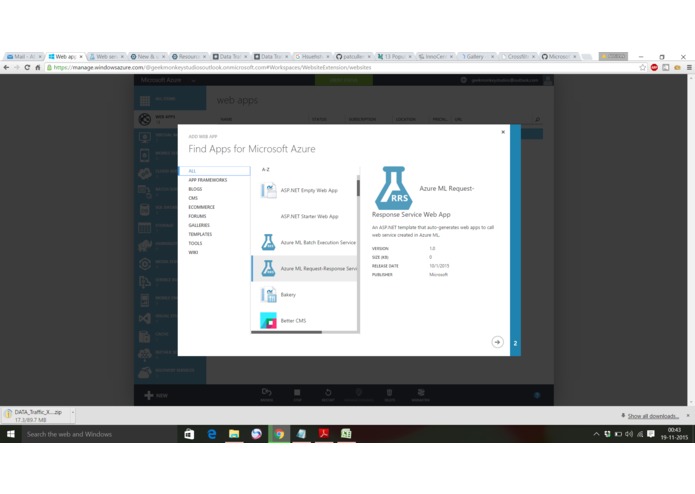Select FORUMS category
This screenshot has width=695, height=494.
[x=197, y=216]
